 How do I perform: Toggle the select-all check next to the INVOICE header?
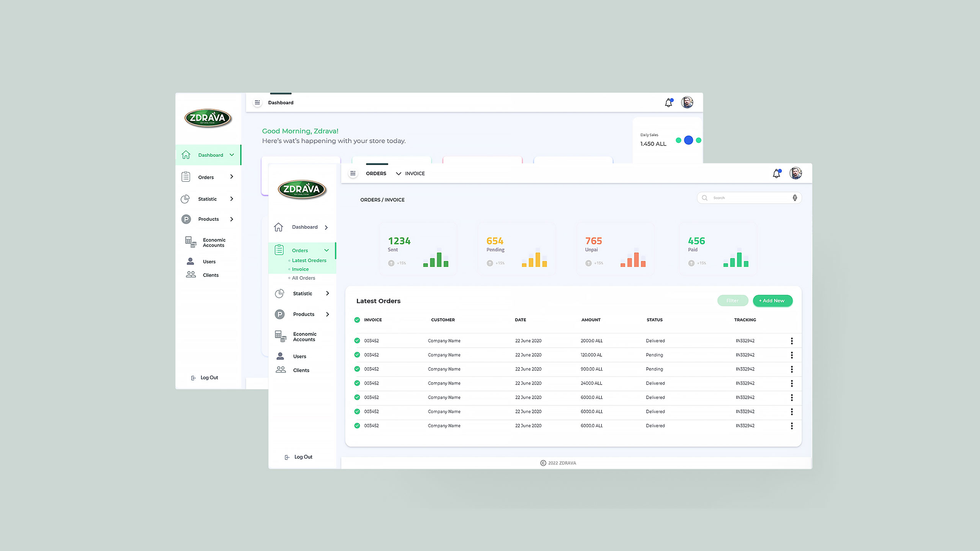point(357,320)
